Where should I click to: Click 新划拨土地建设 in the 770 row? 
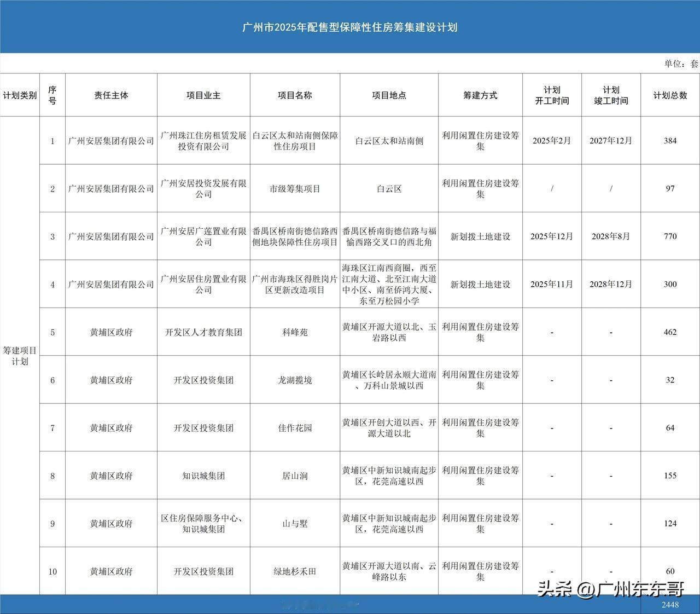(480, 236)
